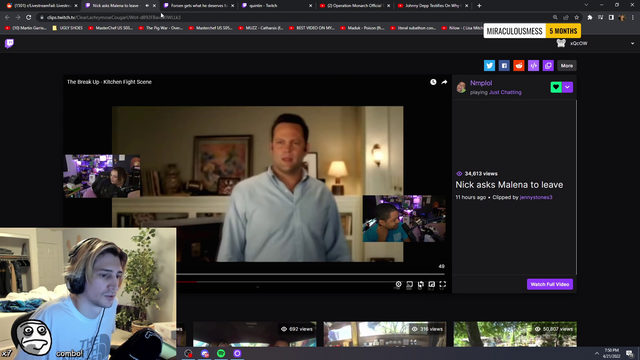Click the Twitch logo in the page header
The width and height of the screenshot is (640, 360).
click(9, 43)
